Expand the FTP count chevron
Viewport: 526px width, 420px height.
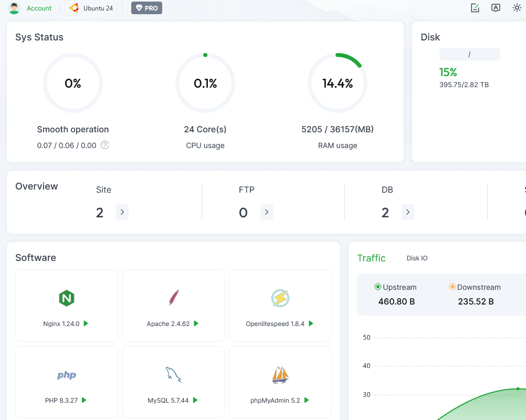click(x=266, y=212)
